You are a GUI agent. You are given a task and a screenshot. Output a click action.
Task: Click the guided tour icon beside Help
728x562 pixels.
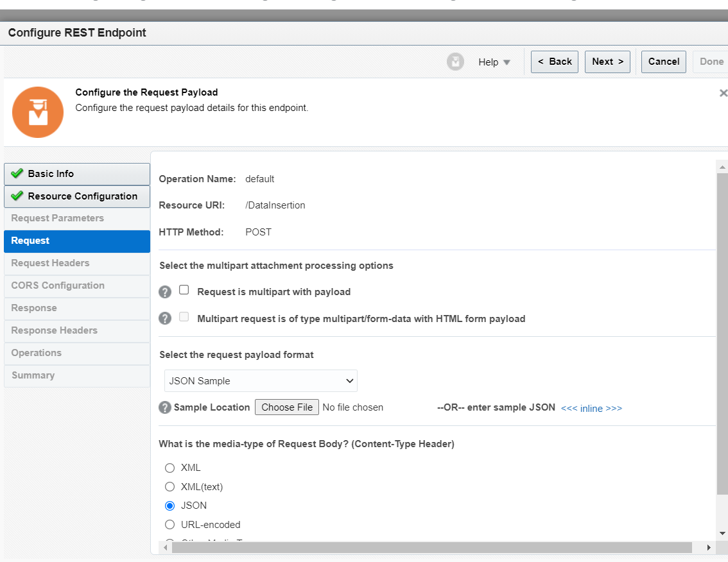455,62
